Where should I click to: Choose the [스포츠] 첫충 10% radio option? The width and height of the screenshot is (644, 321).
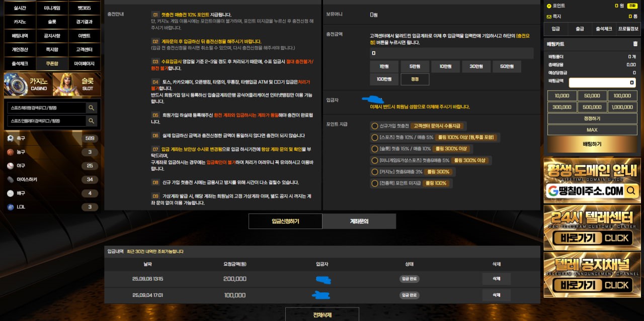click(374, 137)
